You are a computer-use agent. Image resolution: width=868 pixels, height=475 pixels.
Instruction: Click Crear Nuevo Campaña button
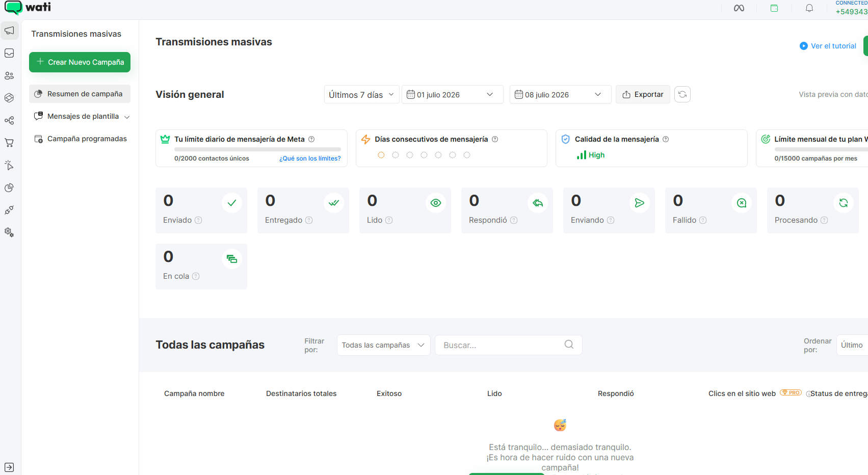point(80,62)
